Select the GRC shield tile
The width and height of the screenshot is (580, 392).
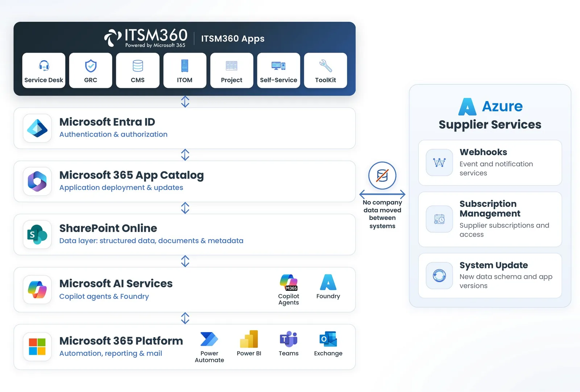click(91, 70)
